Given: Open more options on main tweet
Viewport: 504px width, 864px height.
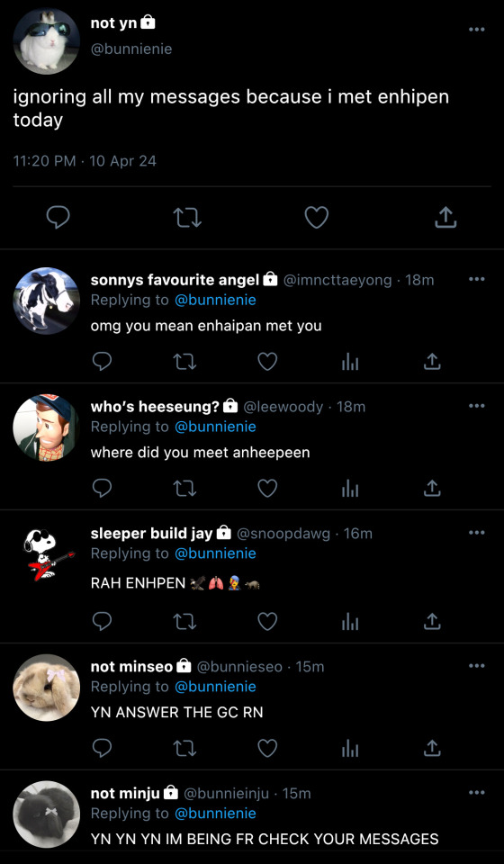Looking at the screenshot, I should (476, 29).
